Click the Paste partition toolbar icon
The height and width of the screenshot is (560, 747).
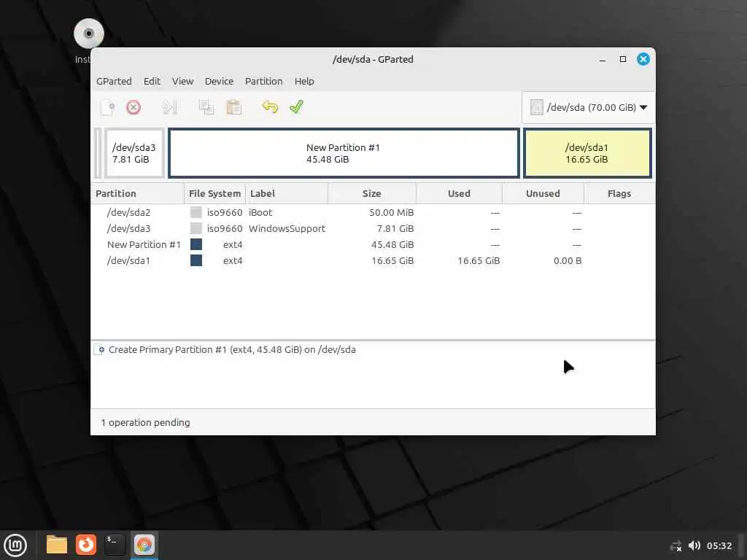pyautogui.click(x=233, y=108)
